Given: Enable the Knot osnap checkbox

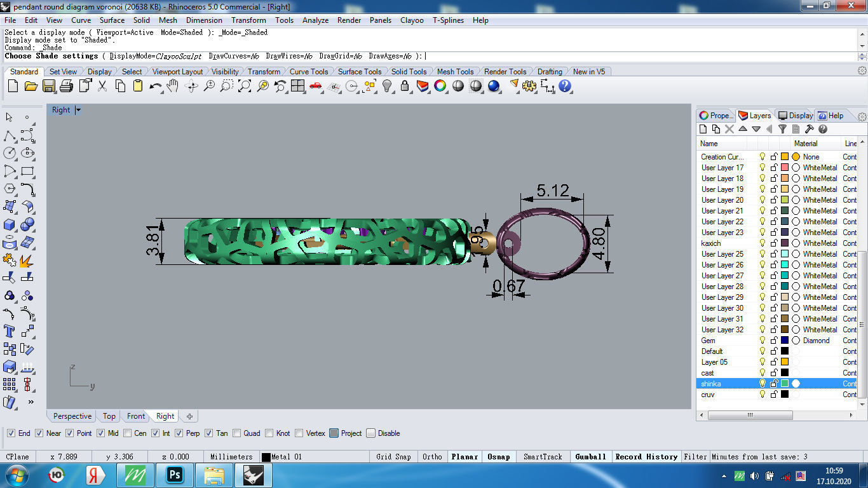Looking at the screenshot, I should (269, 433).
